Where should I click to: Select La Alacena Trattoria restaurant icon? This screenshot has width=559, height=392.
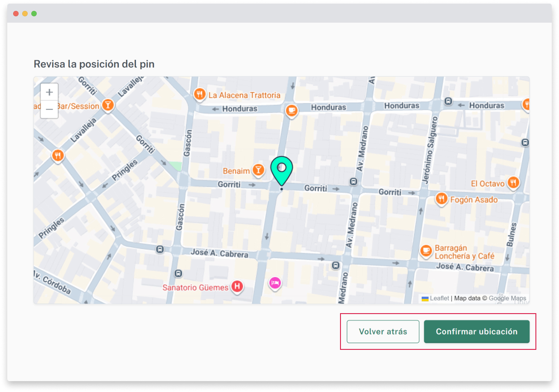tap(199, 95)
